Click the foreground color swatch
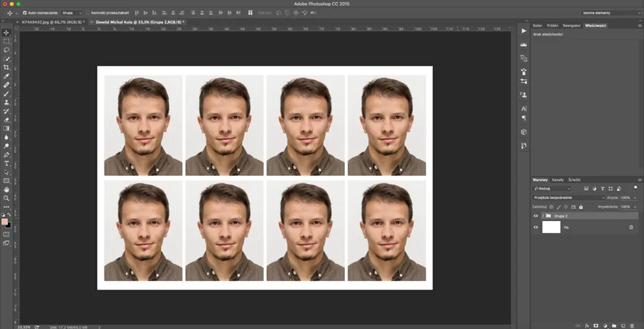644x329 pixels. coord(5,221)
